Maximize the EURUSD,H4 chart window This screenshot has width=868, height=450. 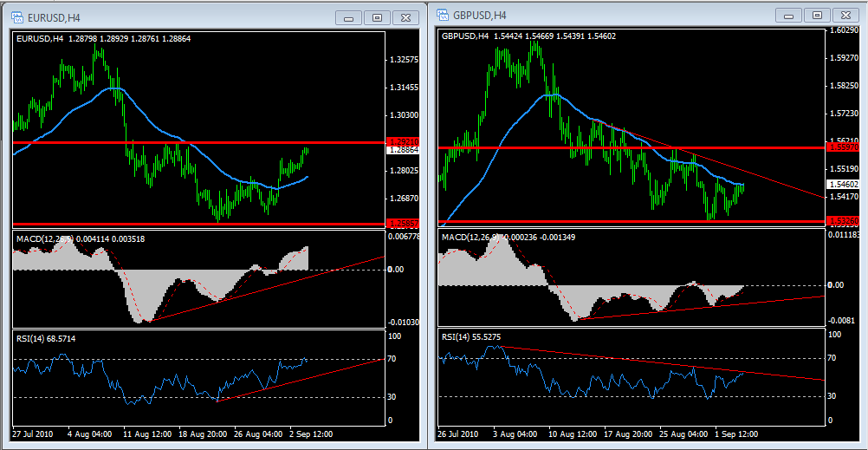377,17
